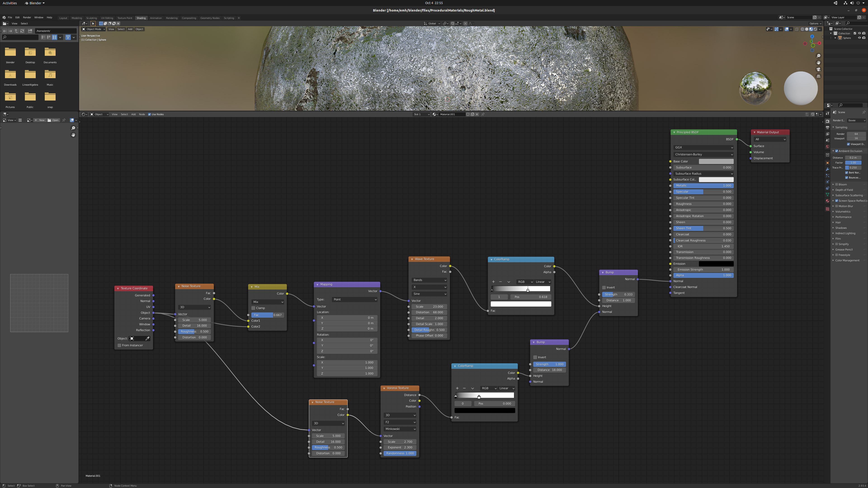Screen dimensions: 868x488
Task: Toggle the Ambient Occlusion checkbox
Action: [836, 151]
